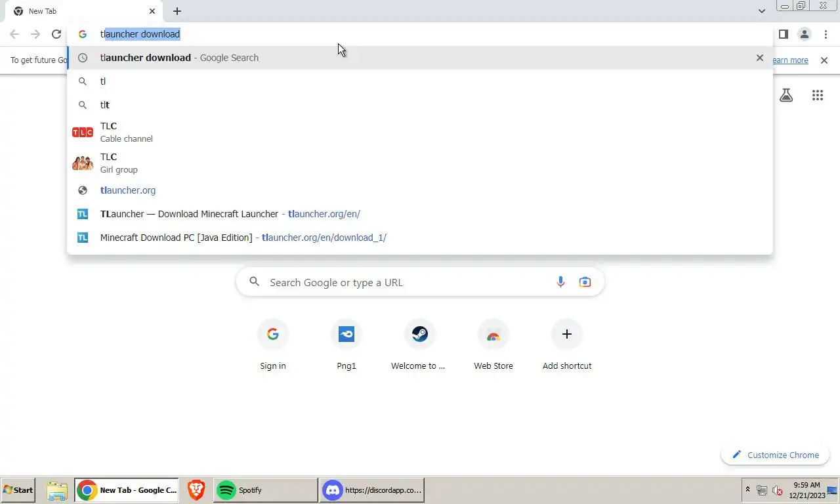This screenshot has height=504, width=840.
Task: Open the Png1 shortcut tile
Action: 346,345
